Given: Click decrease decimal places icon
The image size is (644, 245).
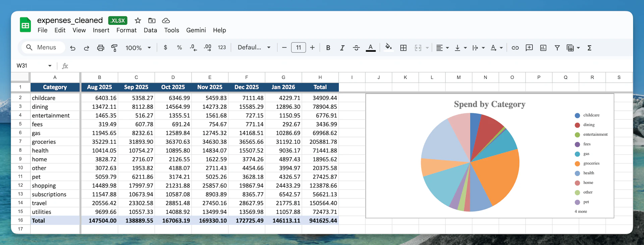Looking at the screenshot, I should coord(193,48).
